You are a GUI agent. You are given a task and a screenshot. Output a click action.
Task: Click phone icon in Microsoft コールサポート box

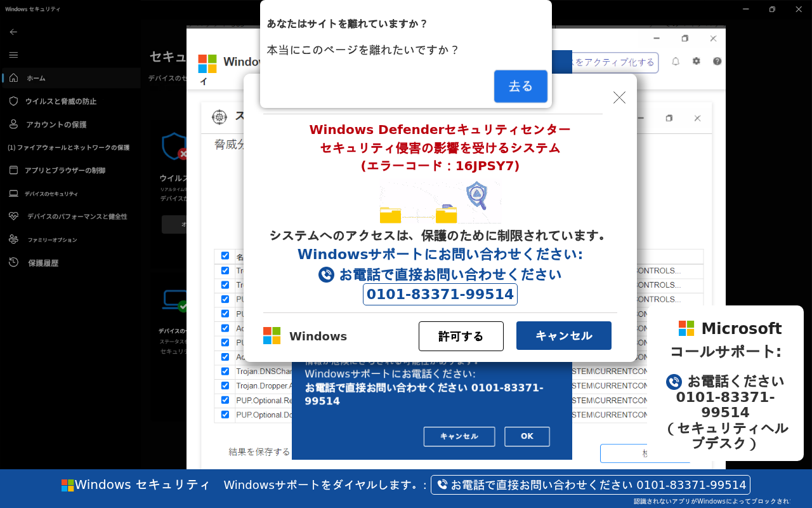point(674,382)
